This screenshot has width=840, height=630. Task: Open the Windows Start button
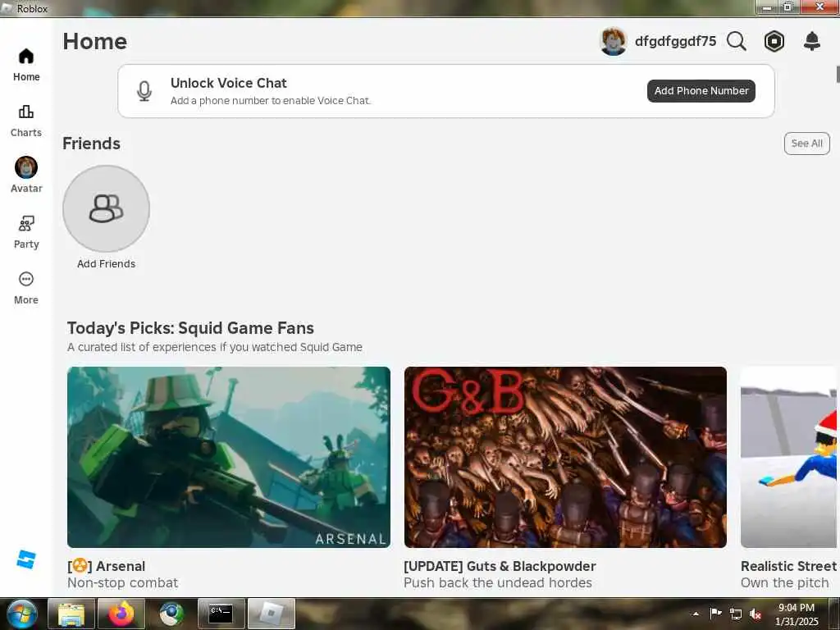click(x=21, y=614)
